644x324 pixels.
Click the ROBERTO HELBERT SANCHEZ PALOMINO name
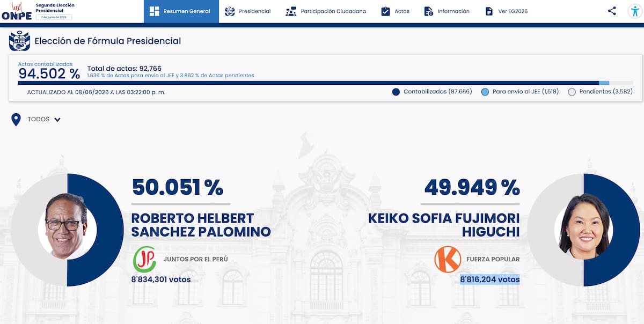click(x=201, y=225)
